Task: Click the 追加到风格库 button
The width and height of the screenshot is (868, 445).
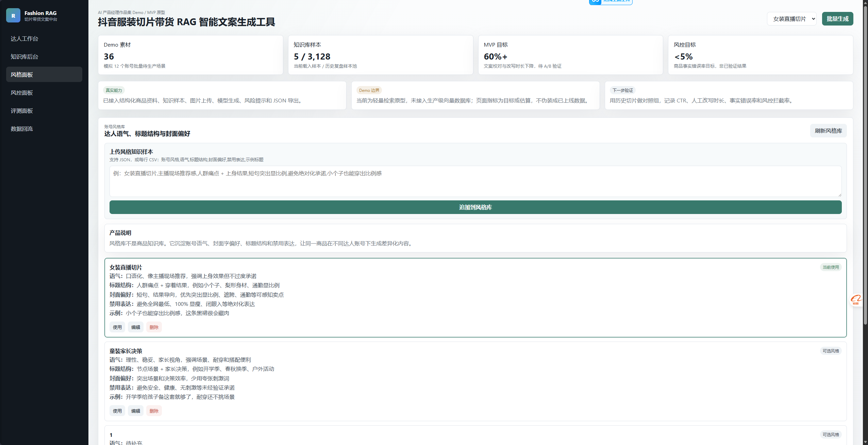Action: pos(475,207)
